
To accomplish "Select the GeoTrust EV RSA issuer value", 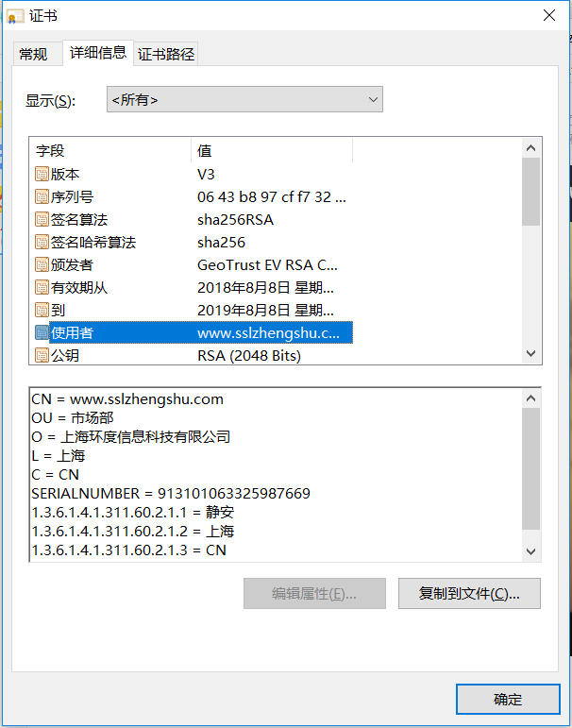I will tap(267, 265).
